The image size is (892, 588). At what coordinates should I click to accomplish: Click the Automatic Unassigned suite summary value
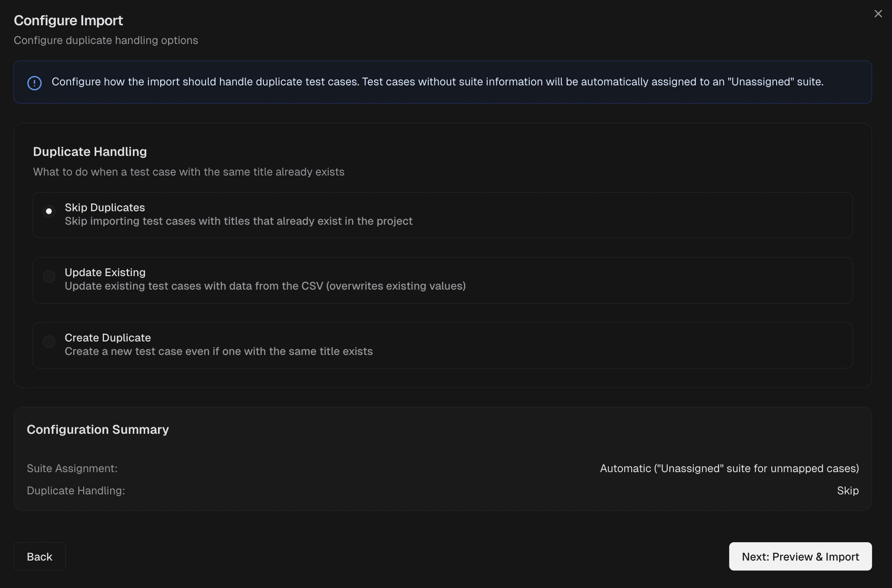click(729, 468)
